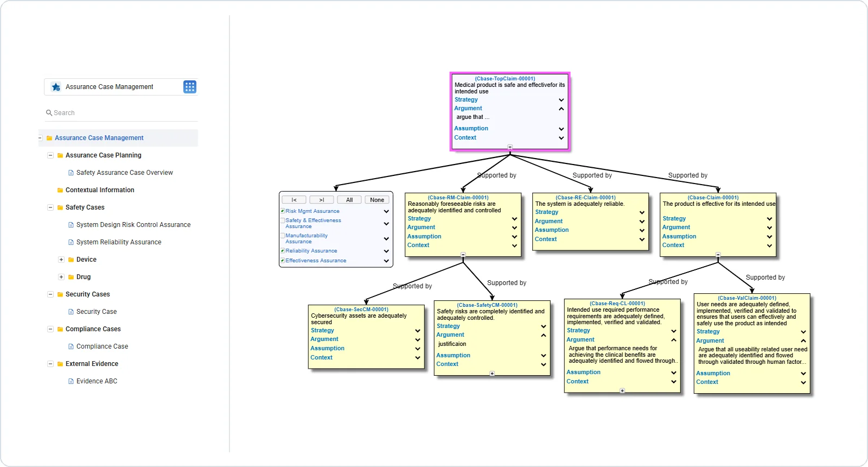
Task: Open the Cbase-TopClaim-00001 identifier link
Action: 505,79
